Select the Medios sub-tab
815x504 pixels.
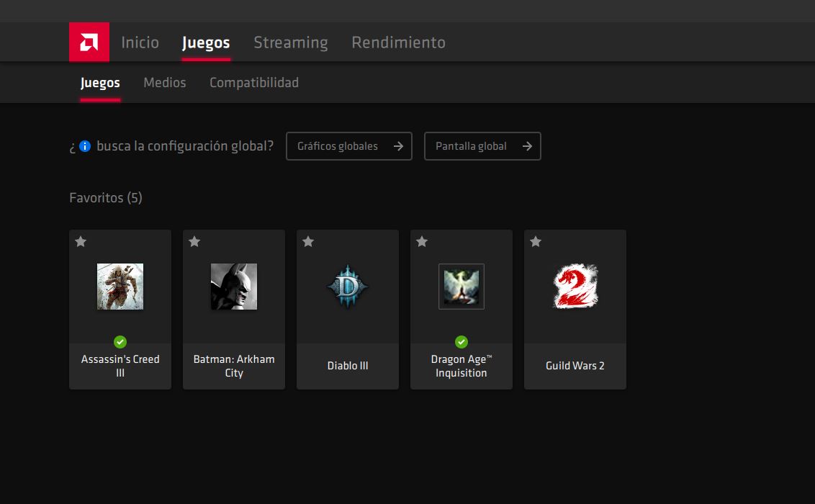[164, 83]
